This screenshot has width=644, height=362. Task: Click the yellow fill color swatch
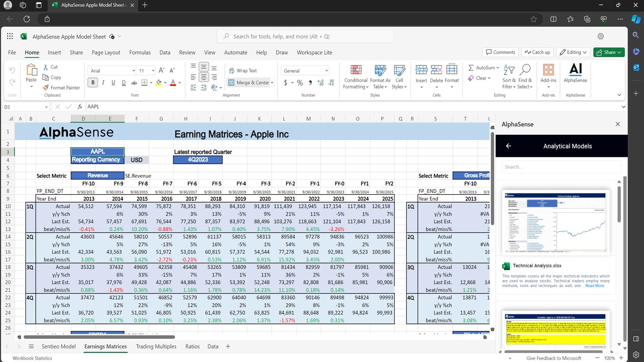tap(158, 83)
